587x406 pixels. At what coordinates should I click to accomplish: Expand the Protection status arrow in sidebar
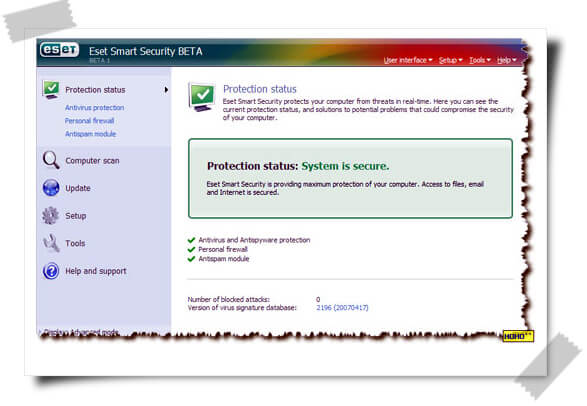point(166,90)
